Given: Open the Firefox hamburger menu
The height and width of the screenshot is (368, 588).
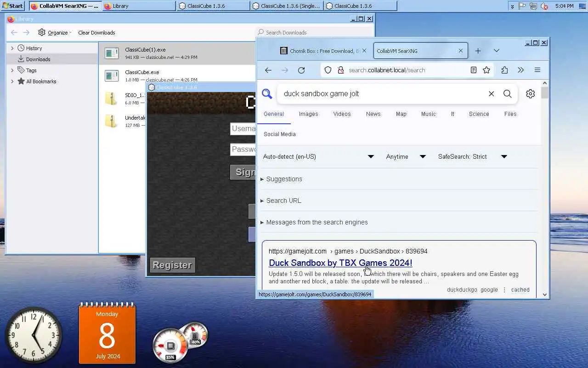Looking at the screenshot, I should 537,70.
